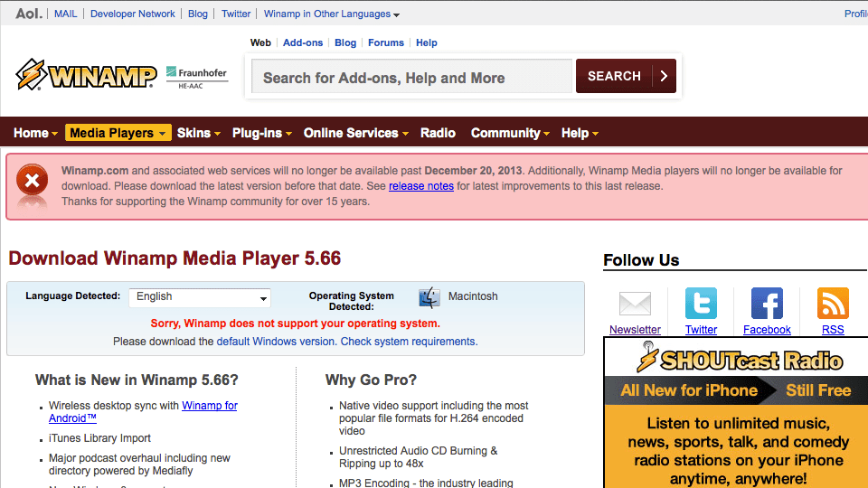Select the Blog search tab

[345, 42]
